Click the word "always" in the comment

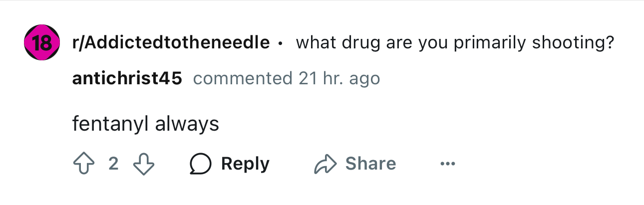[187, 124]
